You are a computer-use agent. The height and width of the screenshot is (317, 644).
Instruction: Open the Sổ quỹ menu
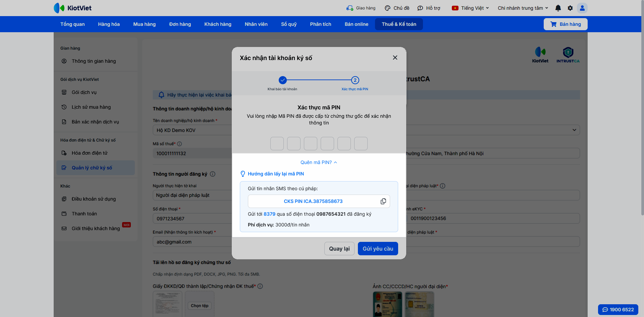(289, 24)
